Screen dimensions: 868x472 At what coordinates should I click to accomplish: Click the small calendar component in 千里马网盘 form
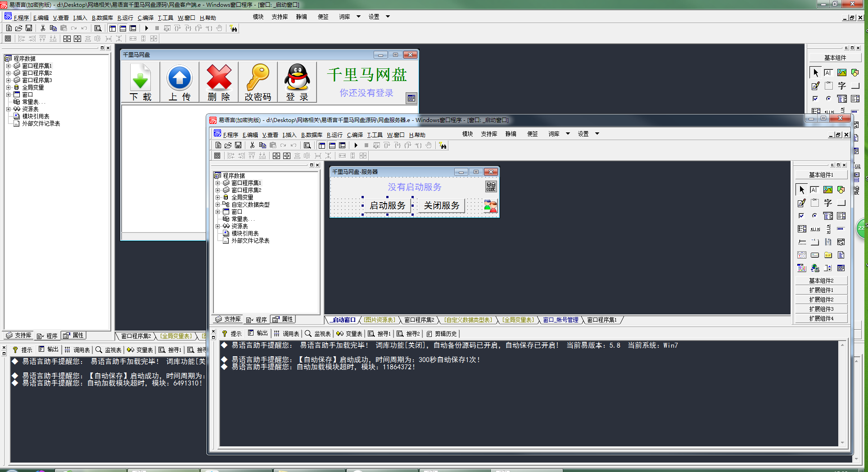click(x=411, y=98)
